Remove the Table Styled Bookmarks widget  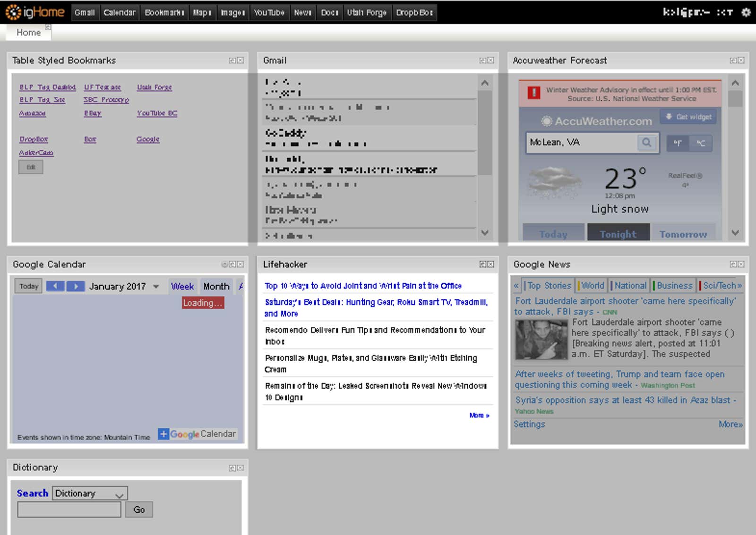tap(241, 60)
